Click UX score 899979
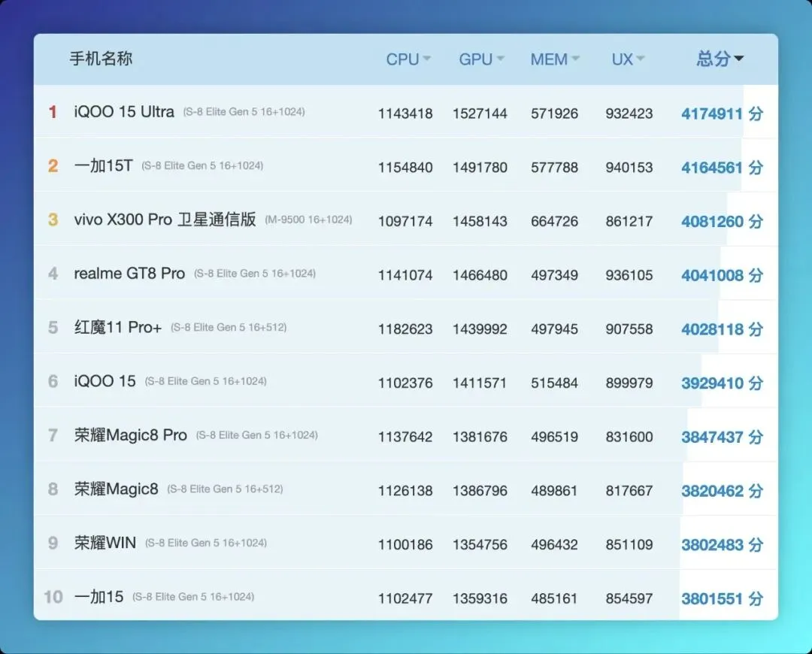 click(x=629, y=383)
